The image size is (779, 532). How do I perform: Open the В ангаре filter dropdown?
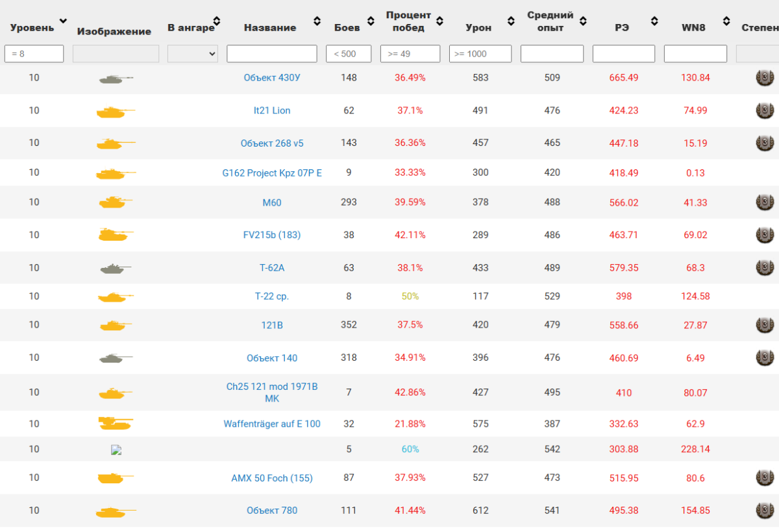pos(193,54)
